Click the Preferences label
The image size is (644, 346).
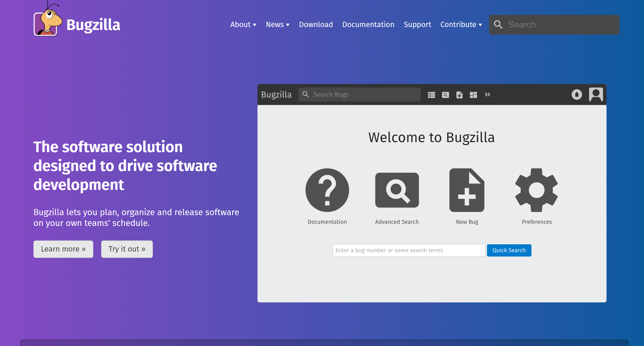(x=537, y=222)
